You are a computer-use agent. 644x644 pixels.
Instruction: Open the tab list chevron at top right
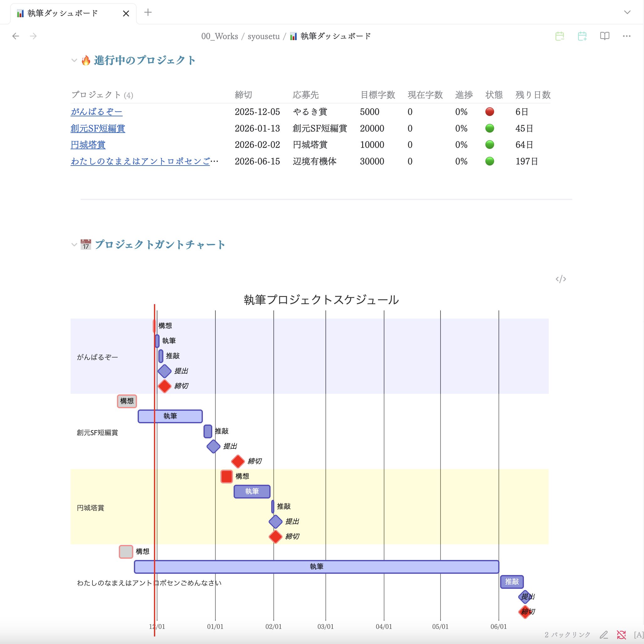(x=627, y=12)
